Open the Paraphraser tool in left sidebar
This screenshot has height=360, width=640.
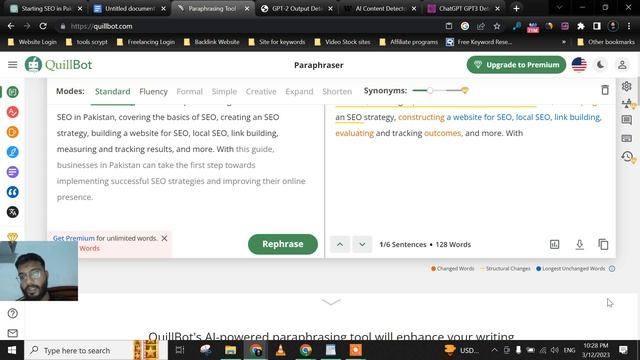coord(13,92)
